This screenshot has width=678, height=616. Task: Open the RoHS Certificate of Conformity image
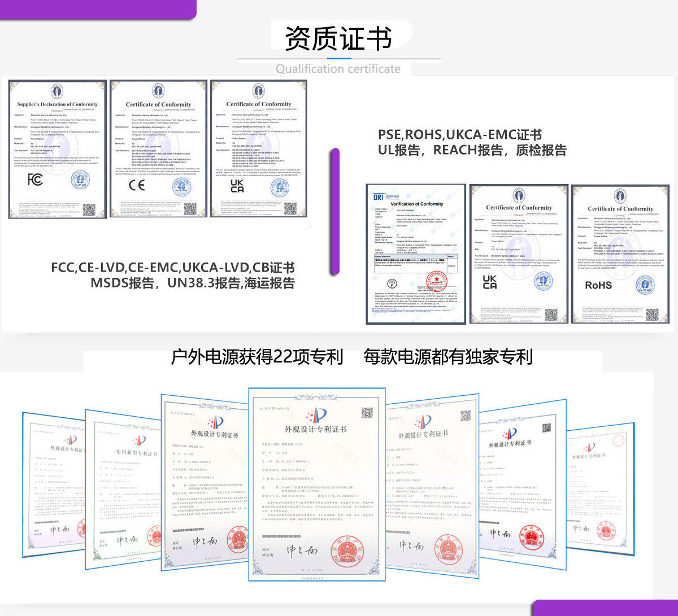point(620,254)
